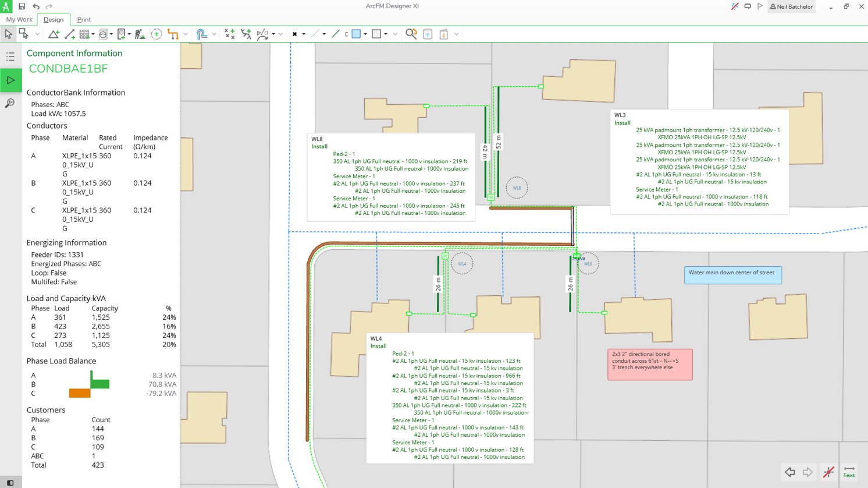Choose the add line with plus tool
868x488 pixels.
(70, 34)
